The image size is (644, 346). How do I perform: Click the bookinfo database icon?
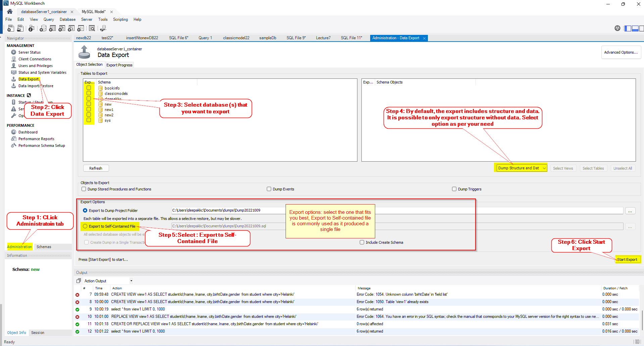coord(100,88)
